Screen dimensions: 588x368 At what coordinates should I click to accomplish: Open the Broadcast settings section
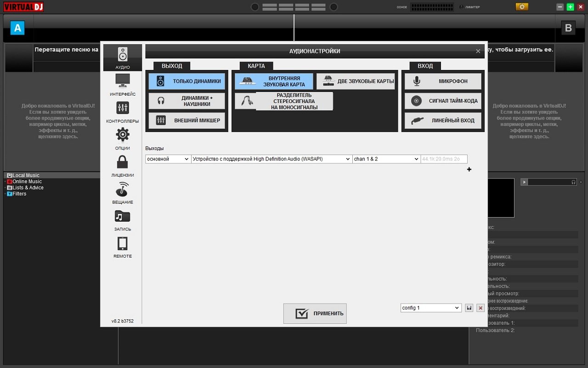(123, 193)
